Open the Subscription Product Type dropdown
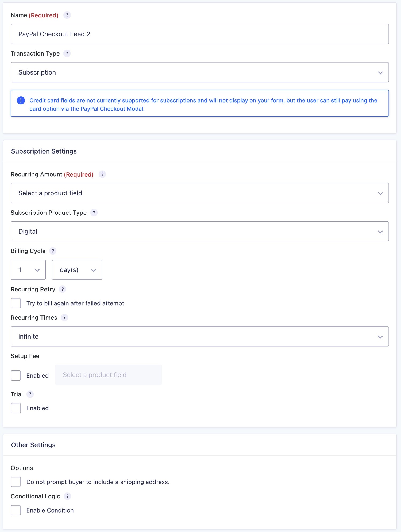Viewport: 401px width, 532px height. (200, 231)
